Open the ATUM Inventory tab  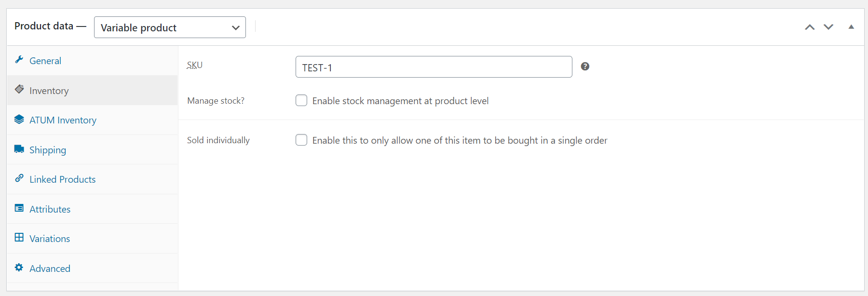click(x=63, y=120)
